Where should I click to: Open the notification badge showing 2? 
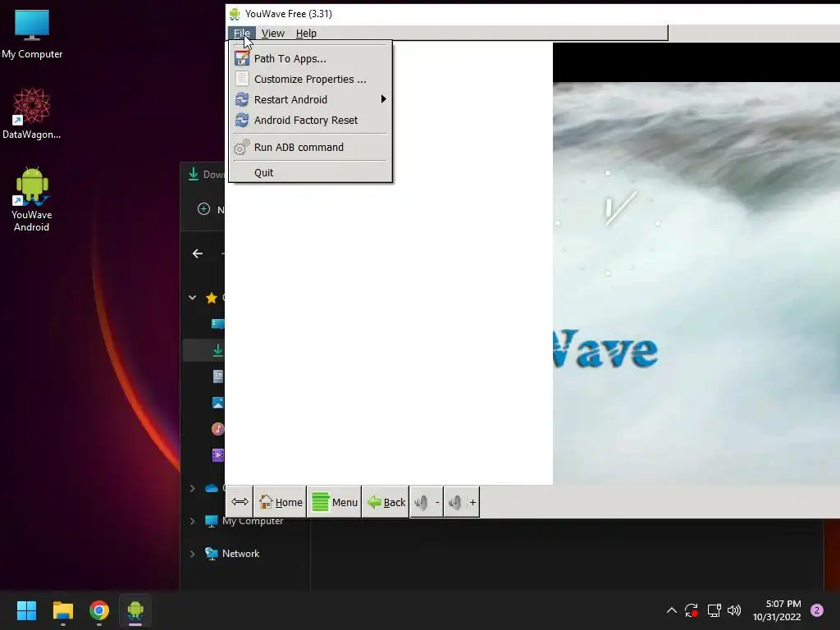tap(817, 610)
